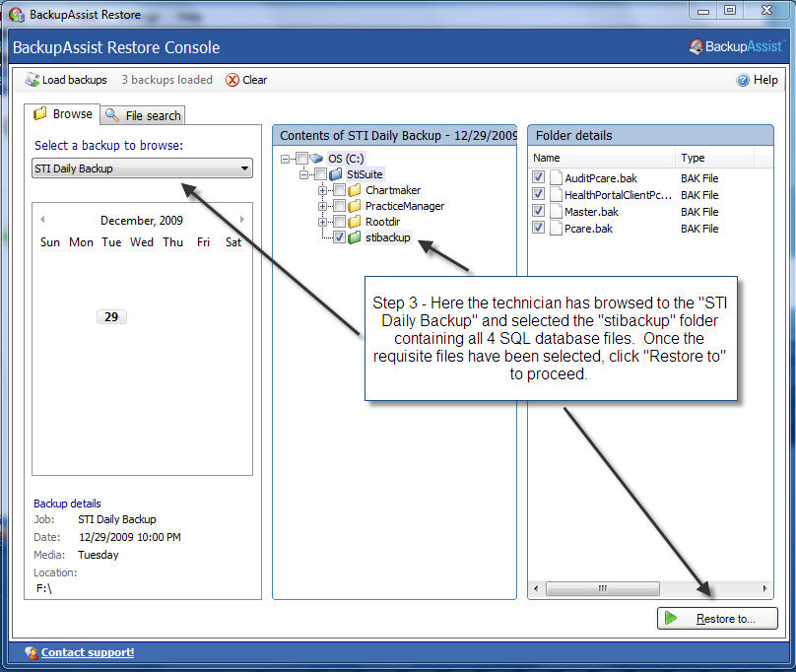This screenshot has height=672, width=796.
Task: Expand the Rootdir tree node
Action: tap(322, 222)
